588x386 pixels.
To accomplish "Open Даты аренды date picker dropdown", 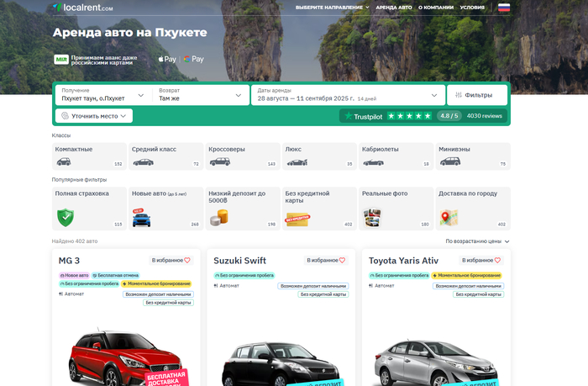I will point(348,95).
